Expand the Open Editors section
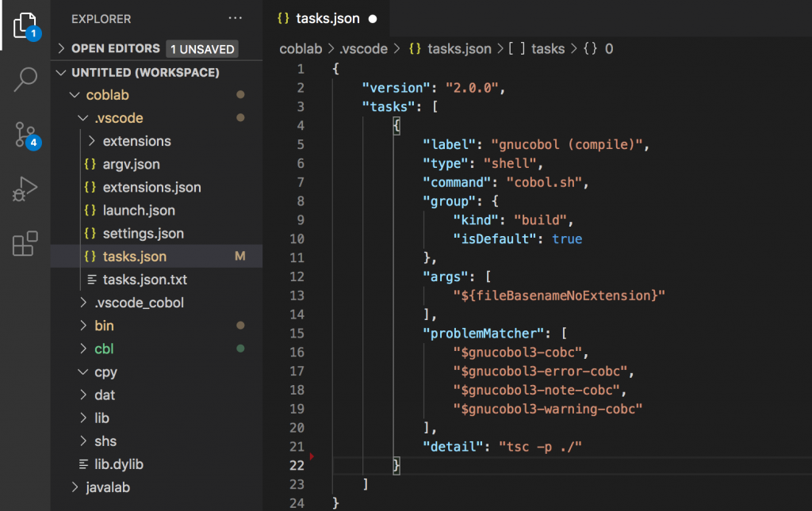Screen dimensions: 812x511 62,48
